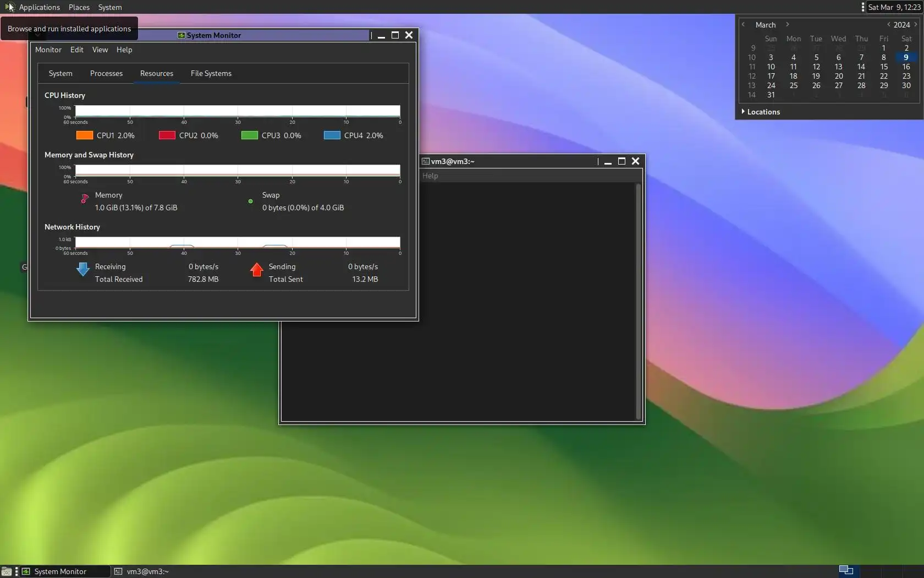Click the blue CPU4 color swatch
Screen dimensions: 924x578
coord(332,135)
